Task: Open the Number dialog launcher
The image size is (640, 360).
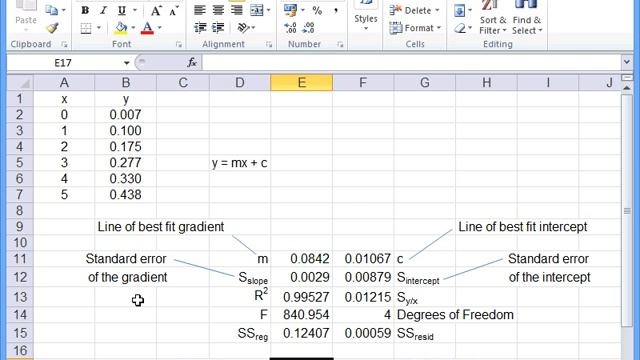Action: [x=340, y=44]
